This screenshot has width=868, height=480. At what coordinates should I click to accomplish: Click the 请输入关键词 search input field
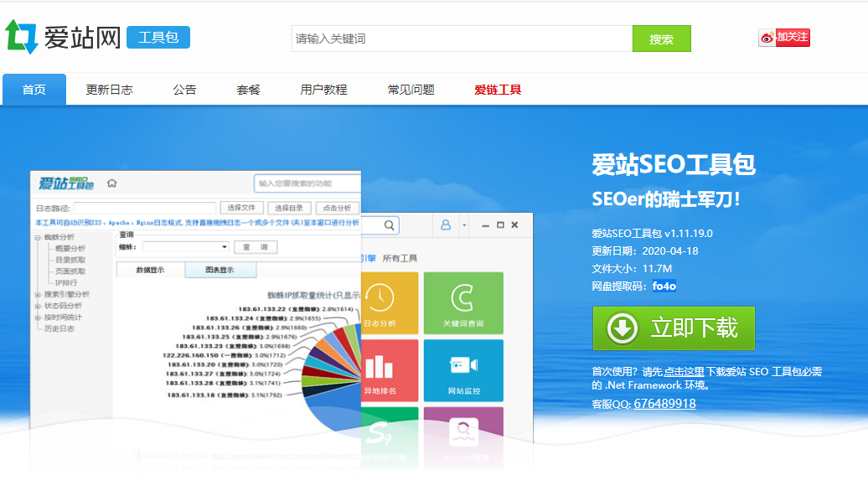click(x=462, y=39)
